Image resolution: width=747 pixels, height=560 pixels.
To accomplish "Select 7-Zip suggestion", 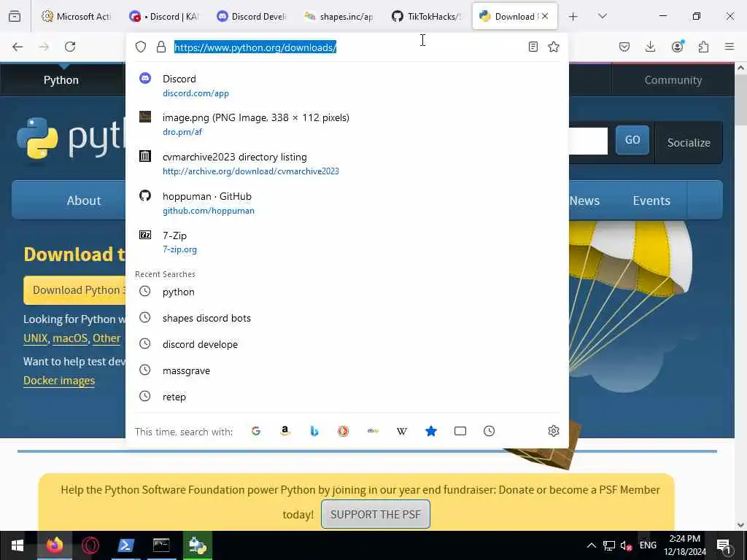I will 347,242.
